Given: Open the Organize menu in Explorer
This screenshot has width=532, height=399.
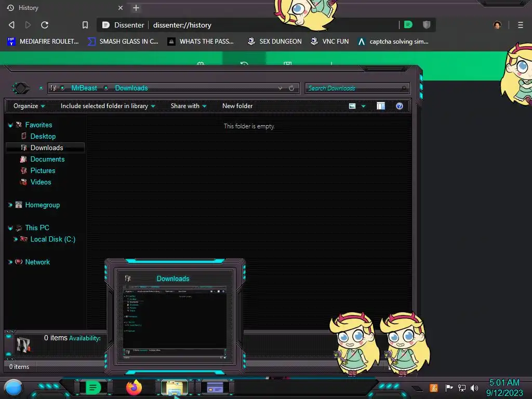Looking at the screenshot, I should tap(29, 106).
